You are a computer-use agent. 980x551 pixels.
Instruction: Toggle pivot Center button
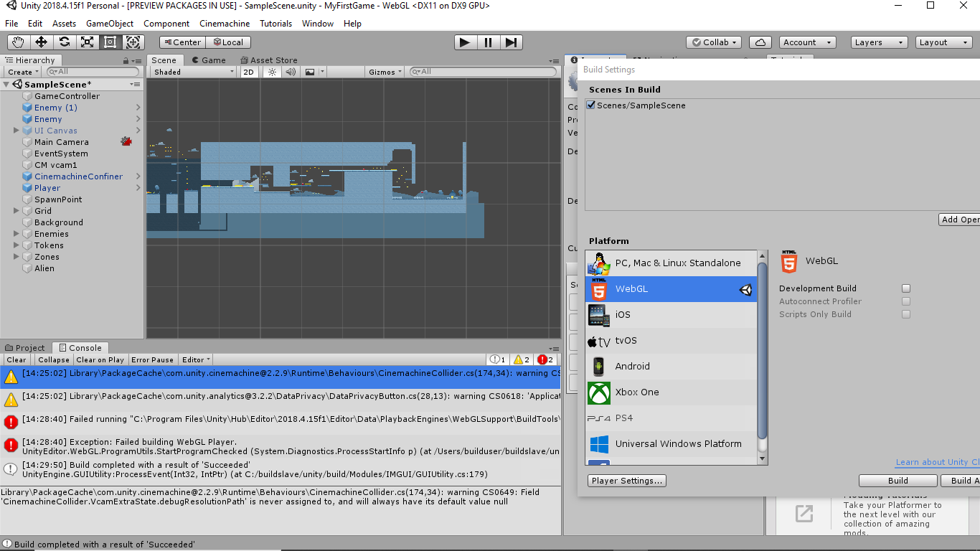[x=181, y=42]
